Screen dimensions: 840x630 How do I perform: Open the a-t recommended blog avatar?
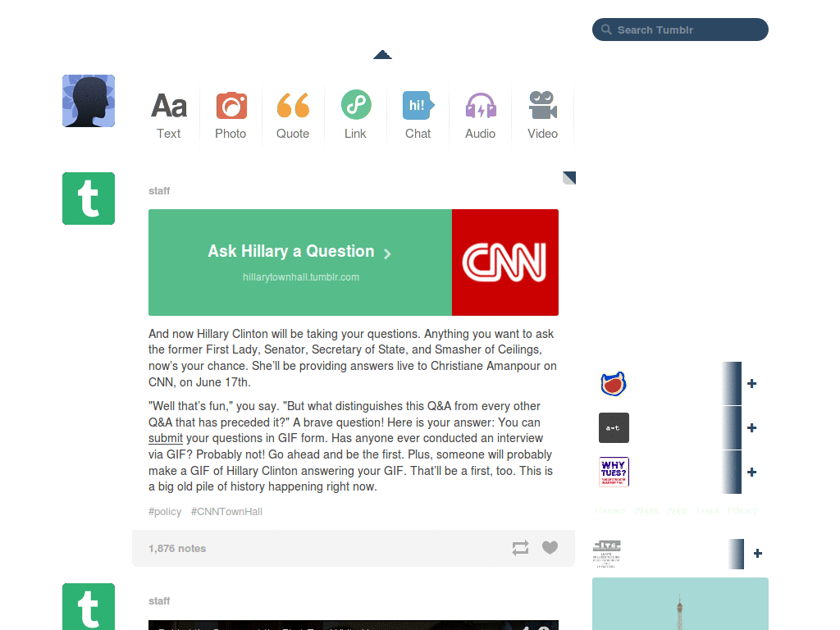tap(614, 427)
